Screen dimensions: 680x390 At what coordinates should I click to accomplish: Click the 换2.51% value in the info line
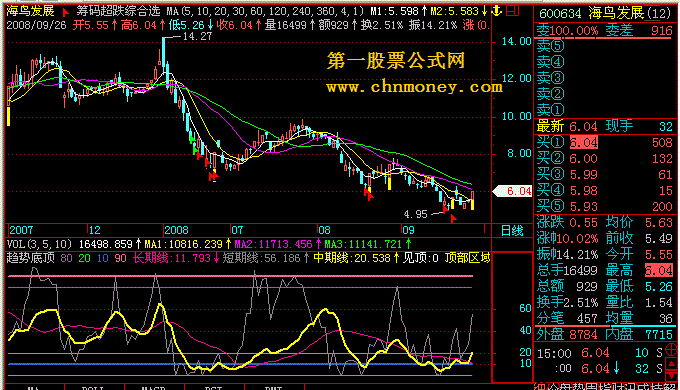point(383,25)
